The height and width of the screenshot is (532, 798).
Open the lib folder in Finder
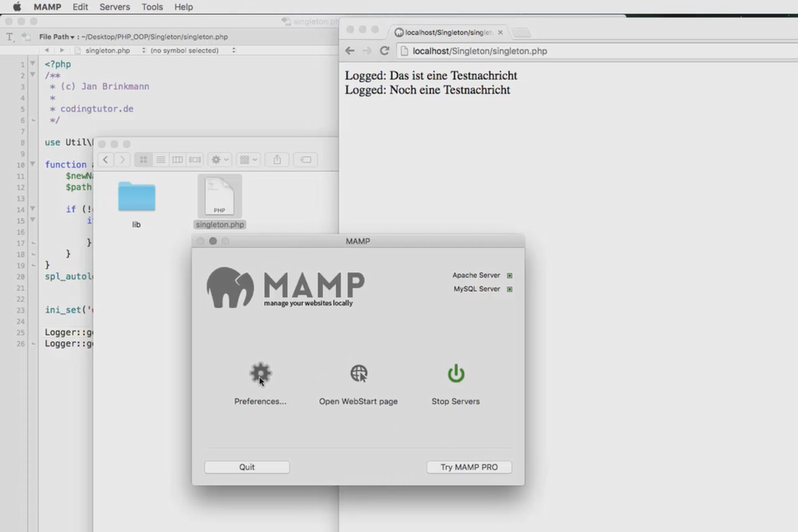pyautogui.click(x=136, y=197)
